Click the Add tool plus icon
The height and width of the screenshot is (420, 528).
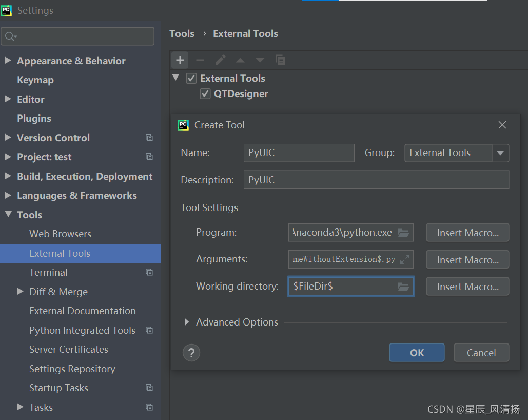point(180,60)
